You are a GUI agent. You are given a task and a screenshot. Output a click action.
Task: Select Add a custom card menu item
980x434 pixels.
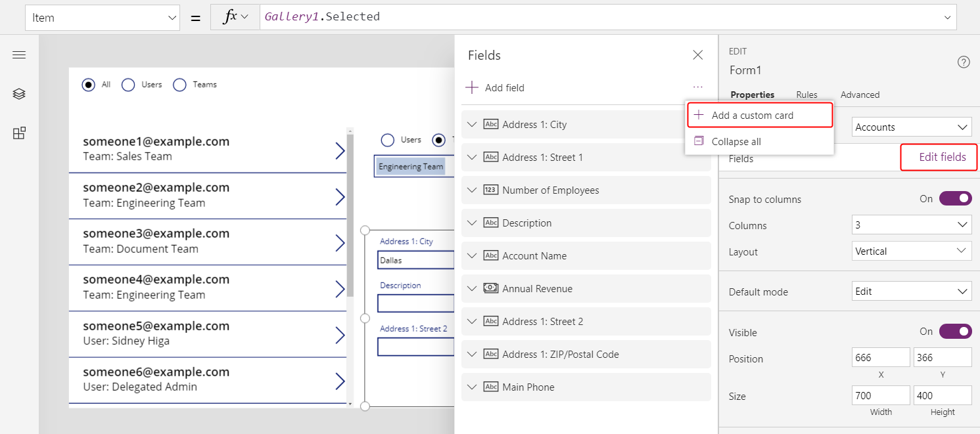(752, 116)
